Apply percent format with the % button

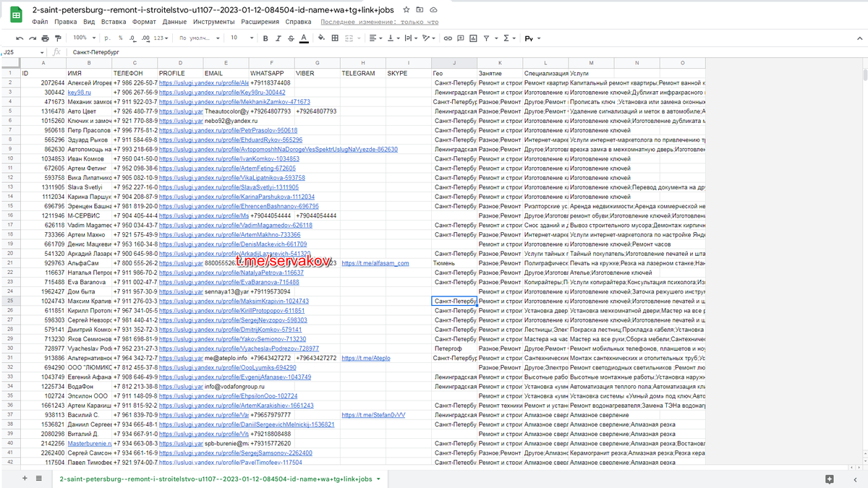click(120, 38)
